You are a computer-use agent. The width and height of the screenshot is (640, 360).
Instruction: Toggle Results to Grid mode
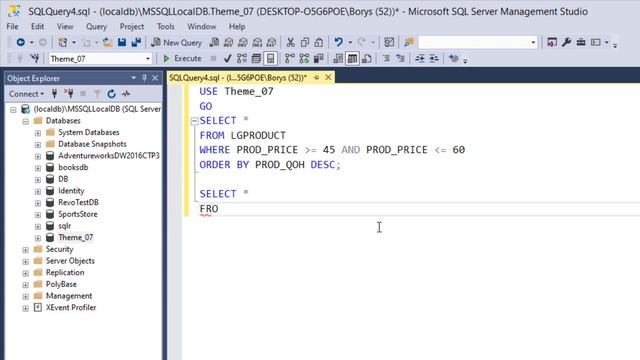pyautogui.click(x=352, y=59)
